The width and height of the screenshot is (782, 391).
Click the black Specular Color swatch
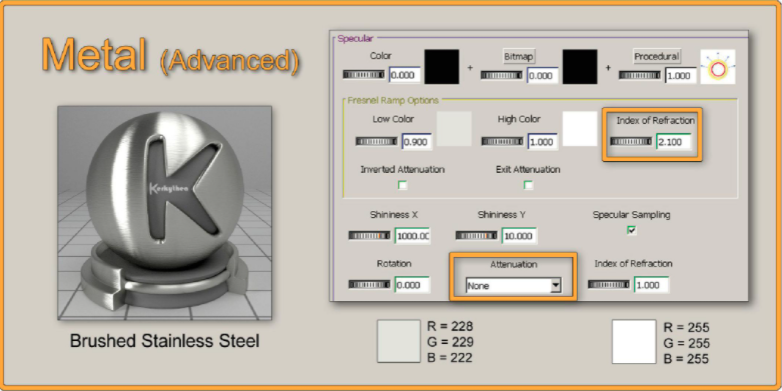(x=442, y=66)
